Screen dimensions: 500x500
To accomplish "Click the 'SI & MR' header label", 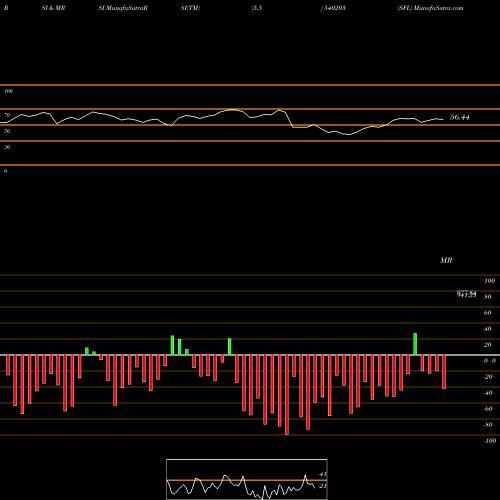I will coord(53,8).
